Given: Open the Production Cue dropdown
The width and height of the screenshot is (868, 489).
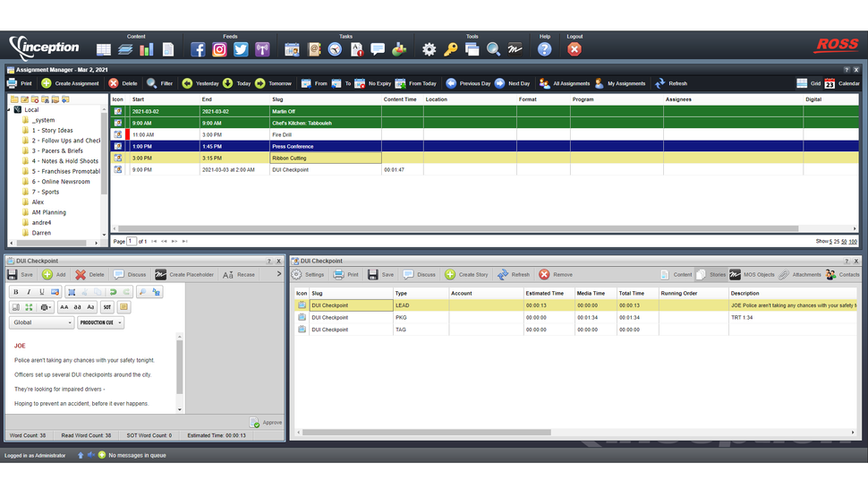Looking at the screenshot, I should [x=101, y=322].
